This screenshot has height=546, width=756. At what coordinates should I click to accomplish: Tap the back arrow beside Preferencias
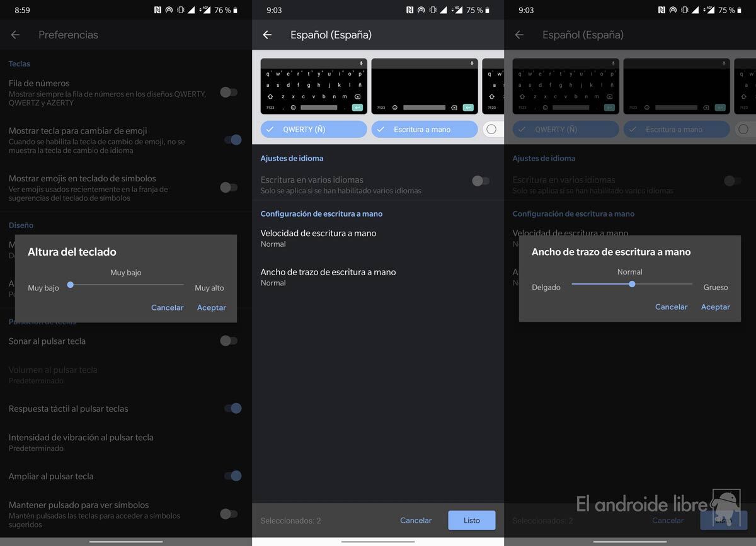pos(15,35)
